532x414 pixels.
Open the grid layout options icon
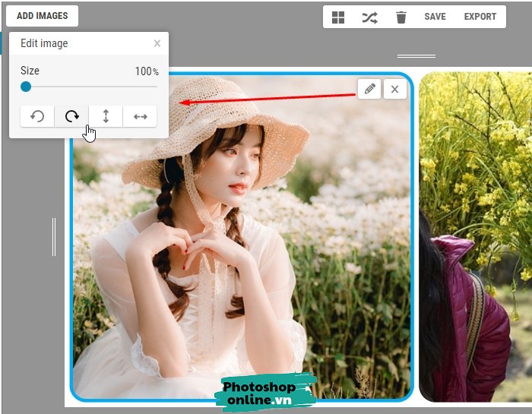coord(338,17)
